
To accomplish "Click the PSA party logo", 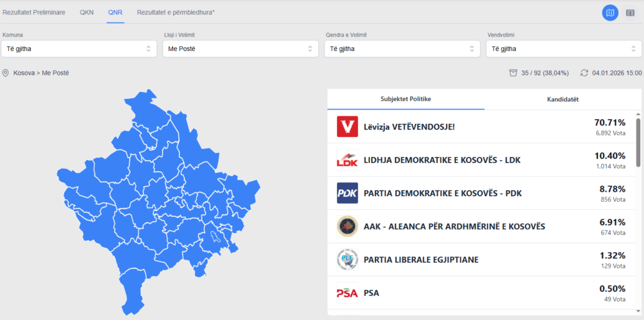I will click(x=347, y=292).
